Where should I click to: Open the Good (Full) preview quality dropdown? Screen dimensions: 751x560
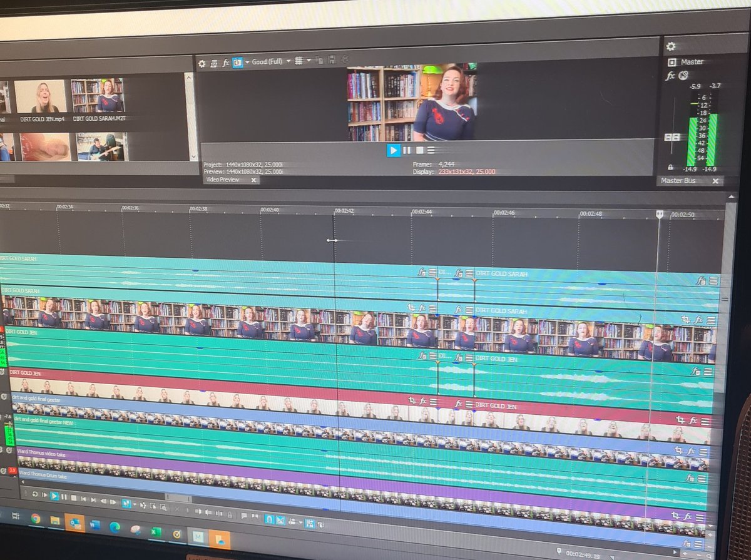point(271,61)
